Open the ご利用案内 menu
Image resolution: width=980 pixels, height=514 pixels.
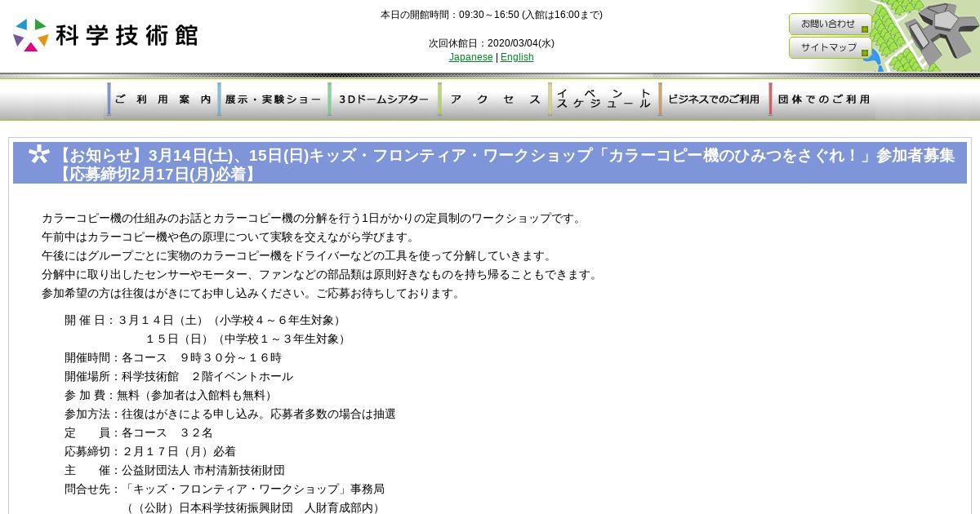pos(161,100)
